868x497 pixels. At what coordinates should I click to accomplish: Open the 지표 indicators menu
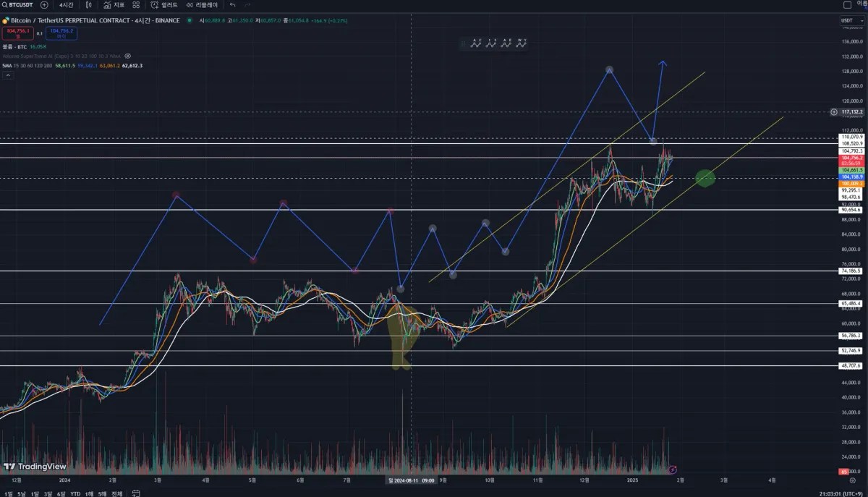pos(114,4)
